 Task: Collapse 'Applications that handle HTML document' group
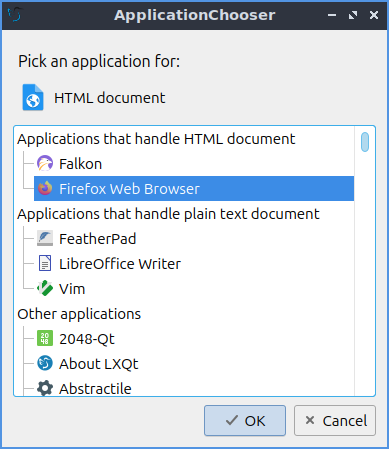(x=156, y=139)
